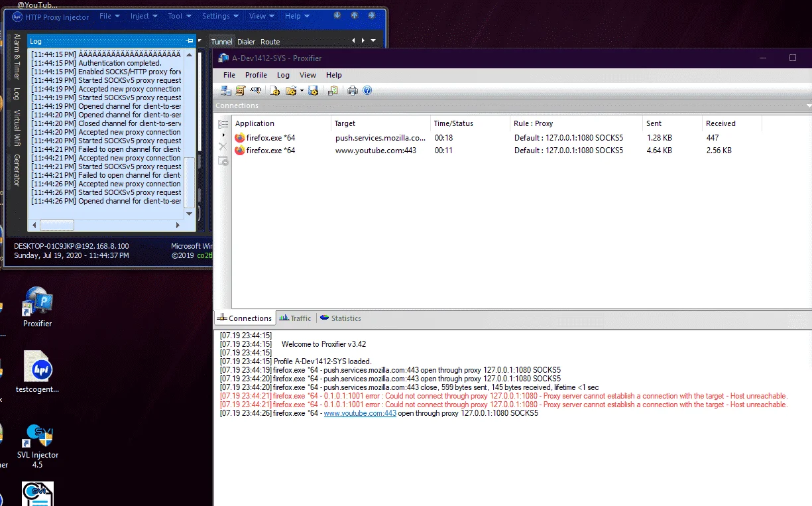The image size is (812, 506).
Task: Select the Route tab in HTTP Proxy Injector
Action: (270, 42)
